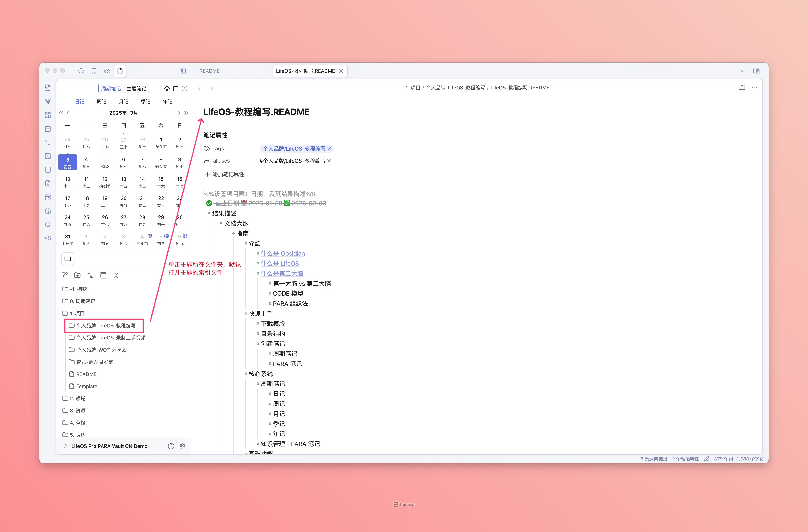This screenshot has width=808, height=532.
Task: Select 周期笔记 toggle option
Action: click(x=111, y=89)
